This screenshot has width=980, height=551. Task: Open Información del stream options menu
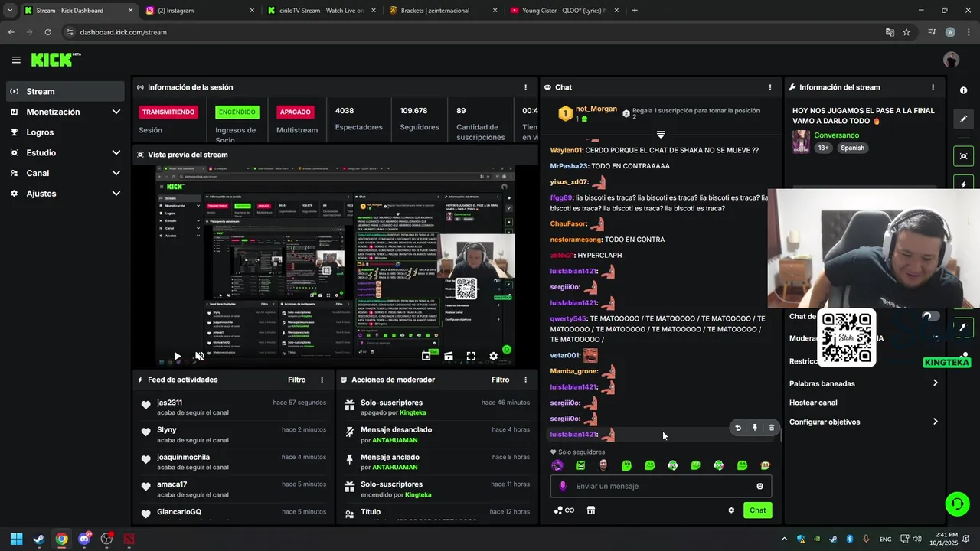click(933, 87)
